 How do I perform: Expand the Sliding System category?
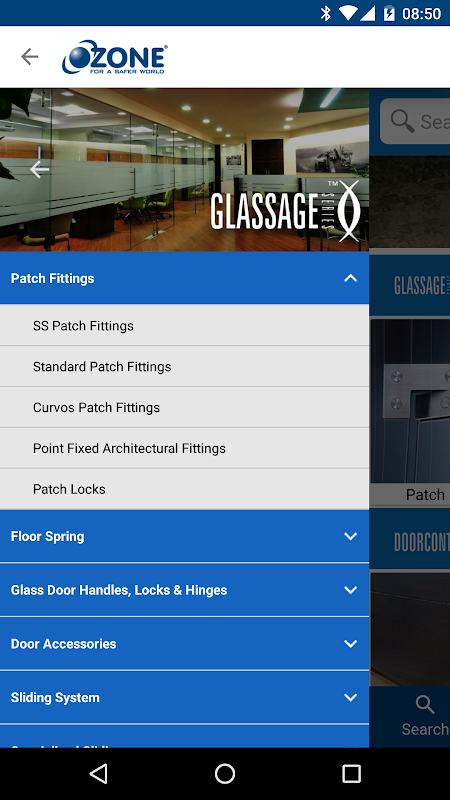[x=184, y=697]
